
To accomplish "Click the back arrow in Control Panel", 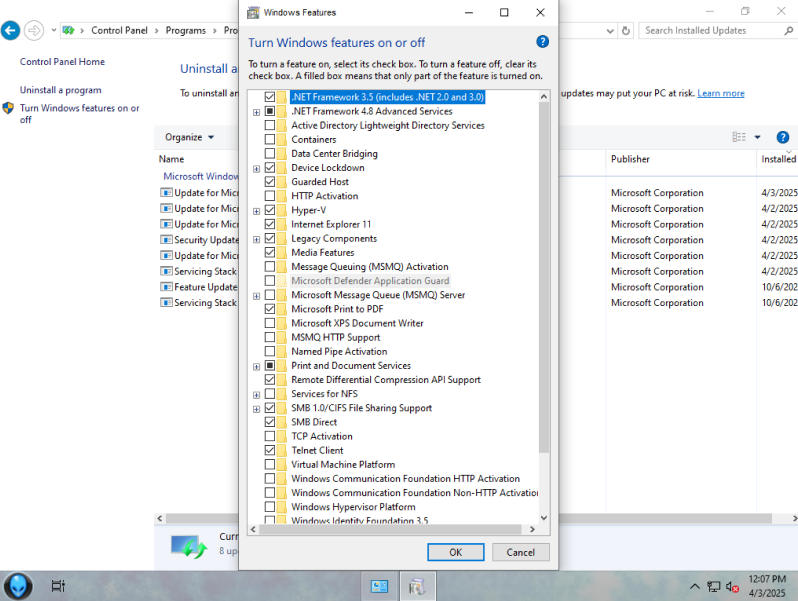I will point(10,31).
